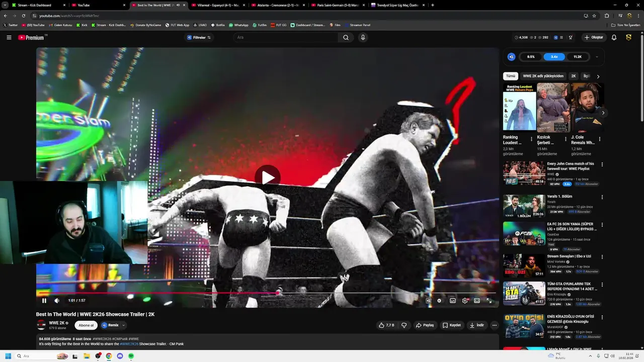Open the WWE 2K channel name link
The height and width of the screenshot is (362, 644).
pyautogui.click(x=57, y=323)
